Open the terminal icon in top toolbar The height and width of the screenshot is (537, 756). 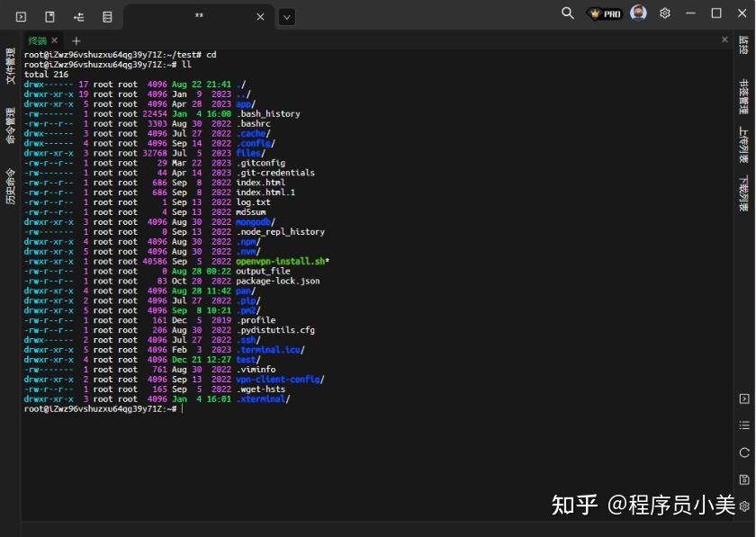22,17
